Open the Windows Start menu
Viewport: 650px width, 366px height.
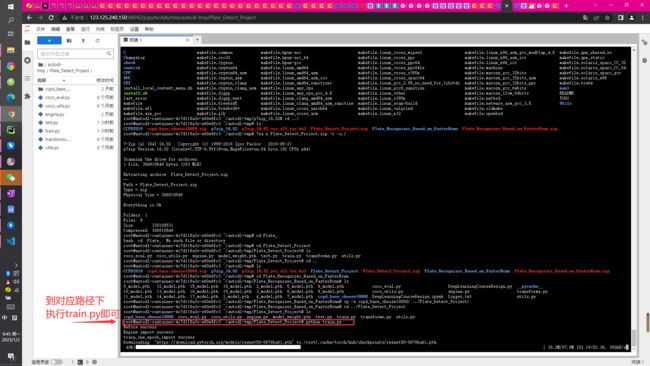point(11,6)
